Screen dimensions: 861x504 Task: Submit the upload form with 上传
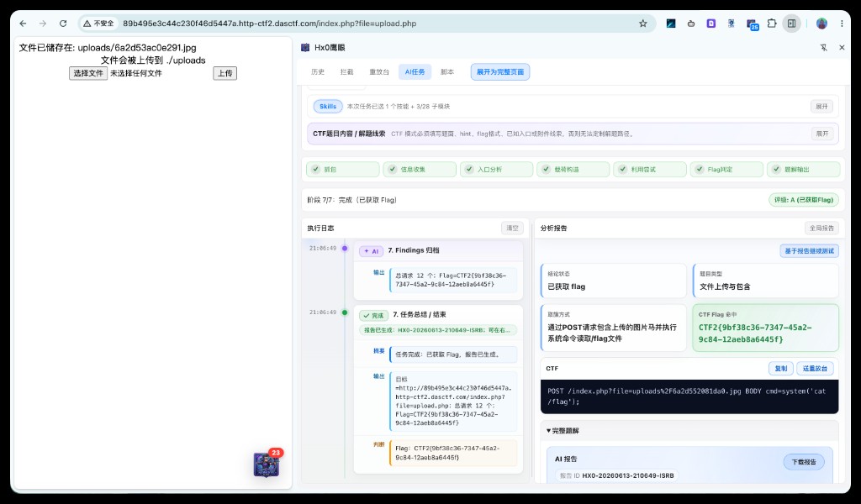(x=224, y=73)
